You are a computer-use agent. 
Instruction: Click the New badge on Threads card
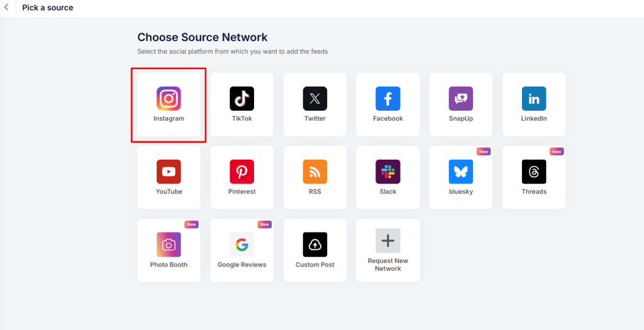tap(557, 151)
